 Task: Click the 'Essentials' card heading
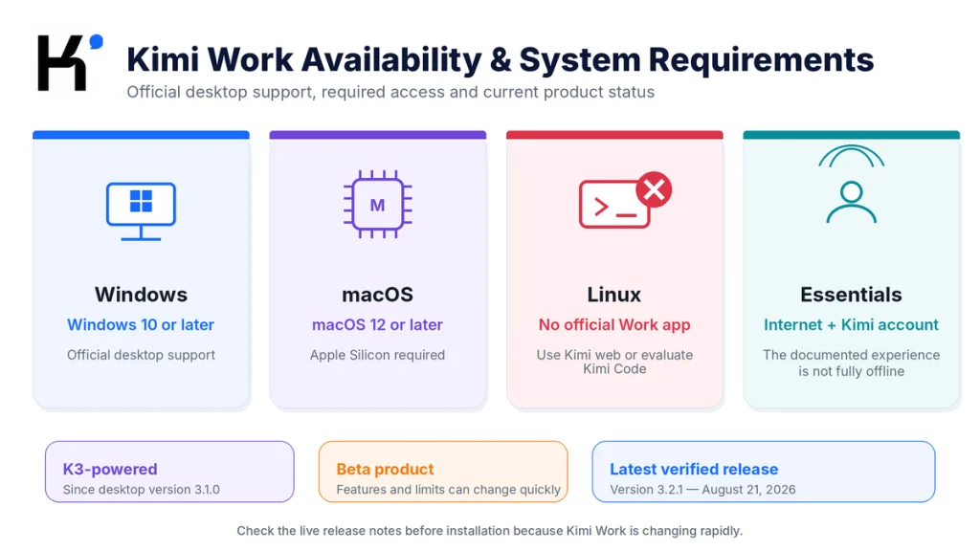pyautogui.click(x=851, y=295)
